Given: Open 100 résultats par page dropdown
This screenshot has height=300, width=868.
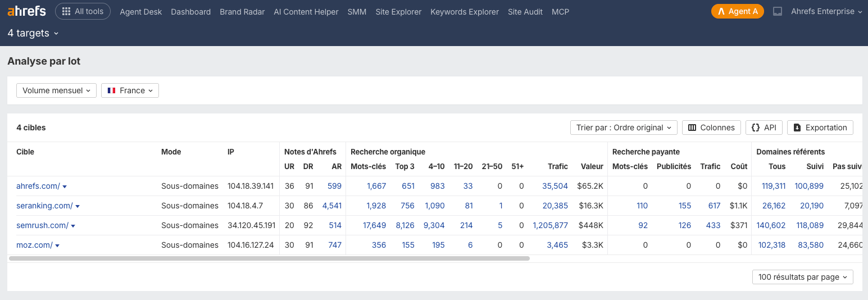Looking at the screenshot, I should (x=802, y=277).
